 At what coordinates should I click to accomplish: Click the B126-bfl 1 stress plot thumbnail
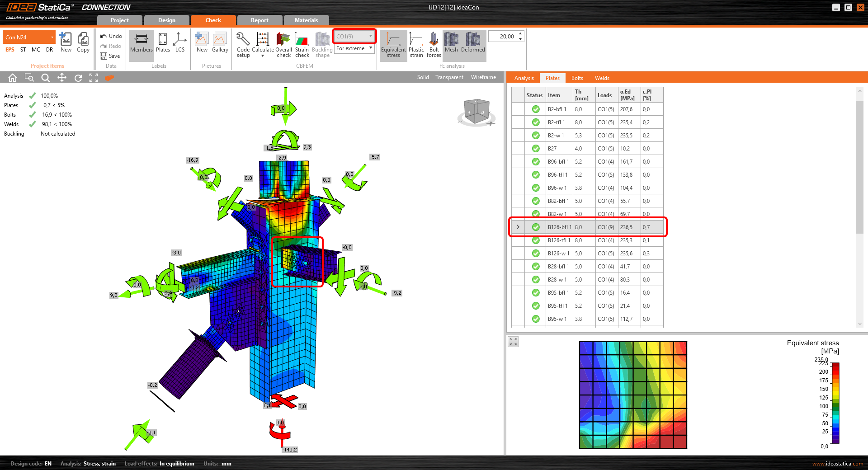tap(633, 395)
